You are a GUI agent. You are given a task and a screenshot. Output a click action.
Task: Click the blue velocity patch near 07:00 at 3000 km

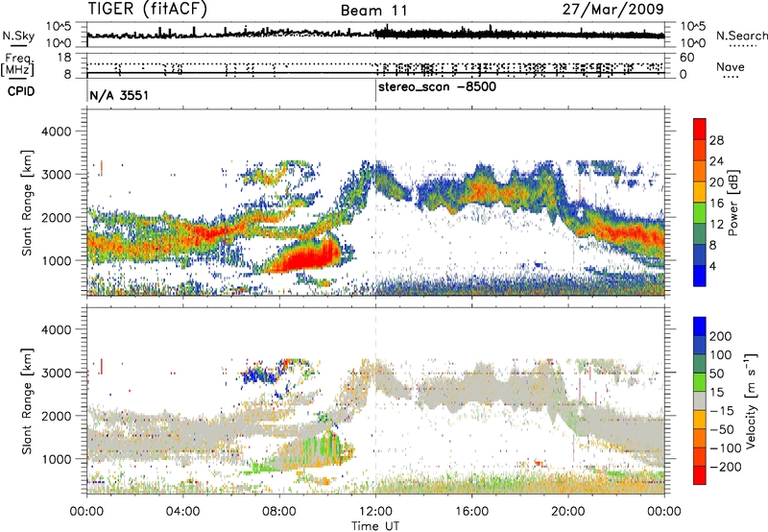click(x=258, y=375)
